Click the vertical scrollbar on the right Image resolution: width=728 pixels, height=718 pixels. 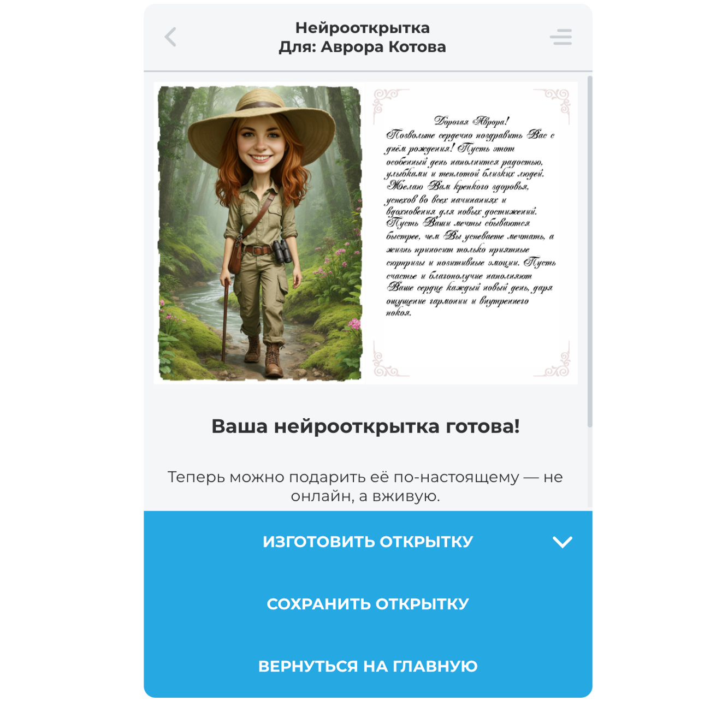(x=589, y=251)
